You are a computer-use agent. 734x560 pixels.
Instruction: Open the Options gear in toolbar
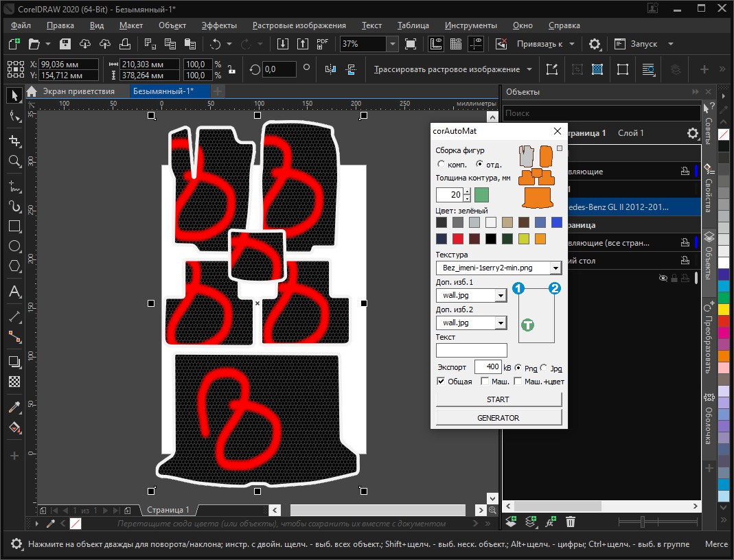pos(595,44)
